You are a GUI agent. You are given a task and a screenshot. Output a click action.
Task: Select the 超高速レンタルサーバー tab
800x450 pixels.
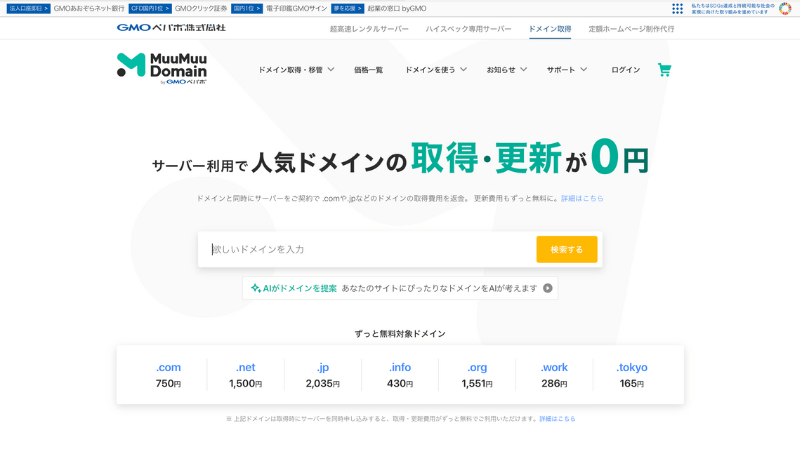click(369, 29)
